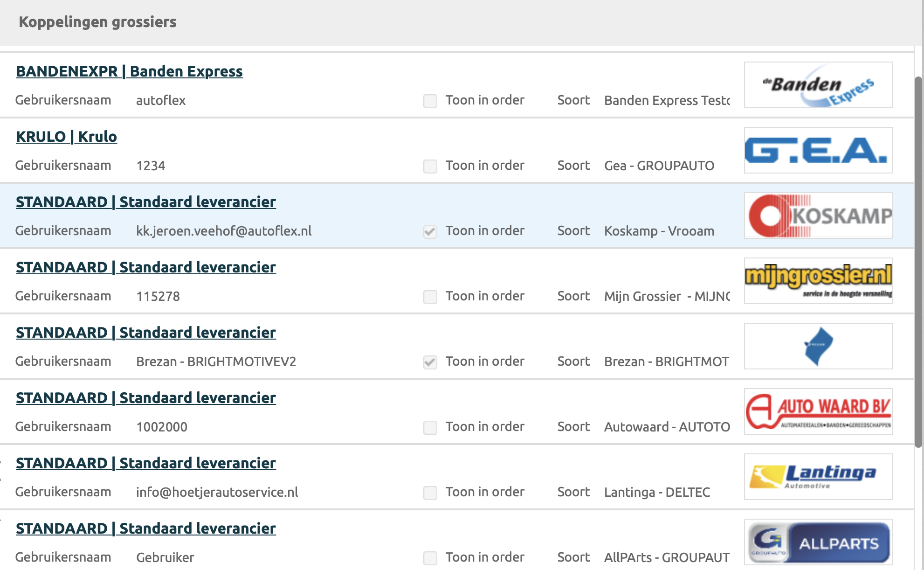This screenshot has width=924, height=570.
Task: Click the Koskamp logo
Action: pyautogui.click(x=818, y=215)
